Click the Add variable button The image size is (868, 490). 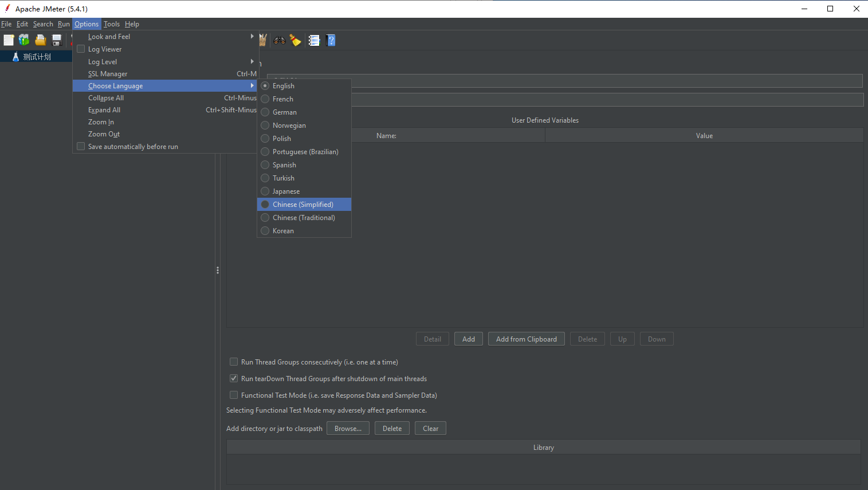(469, 339)
